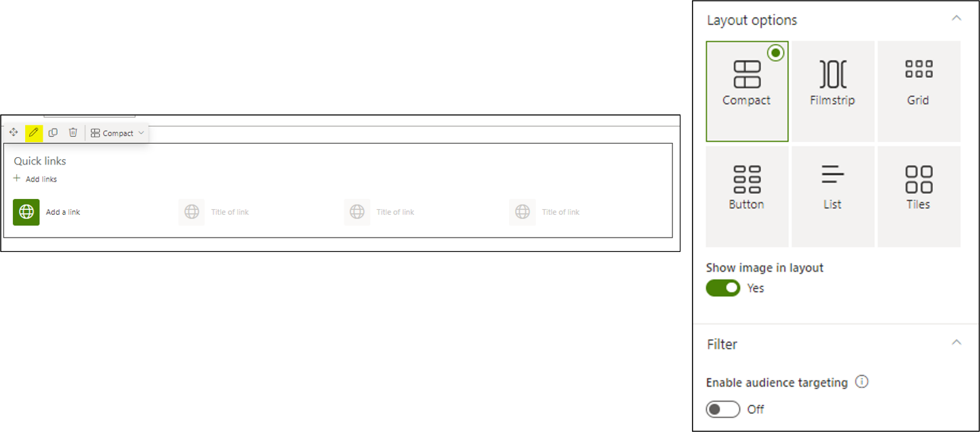980x432 pixels.
Task: Delete the web part with trash icon
Action: 73,133
